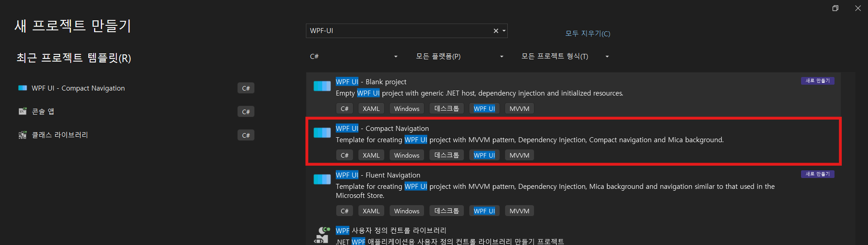Restore the window with the restore button
Image resolution: width=868 pixels, height=245 pixels.
point(835,8)
